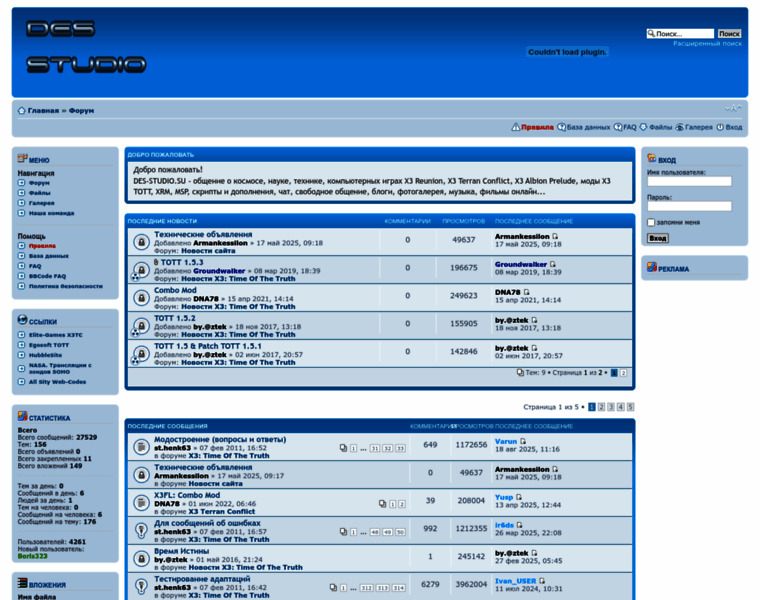The width and height of the screenshot is (760, 600).
Task: Open FAQ in the top navigation bar
Action: tap(630, 127)
